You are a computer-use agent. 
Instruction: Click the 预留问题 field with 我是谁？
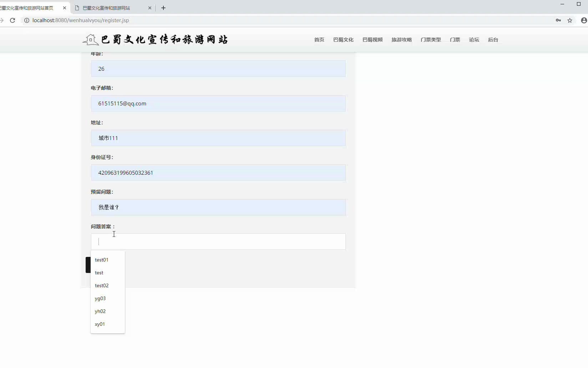click(218, 207)
